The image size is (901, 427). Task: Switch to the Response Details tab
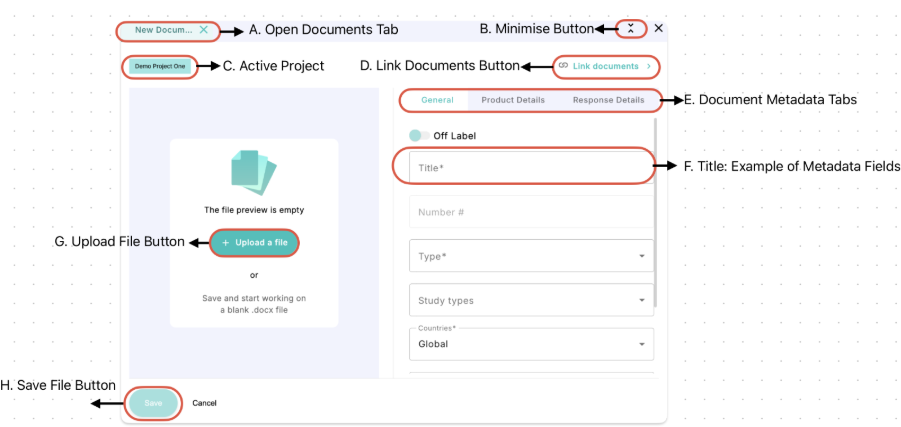click(609, 100)
